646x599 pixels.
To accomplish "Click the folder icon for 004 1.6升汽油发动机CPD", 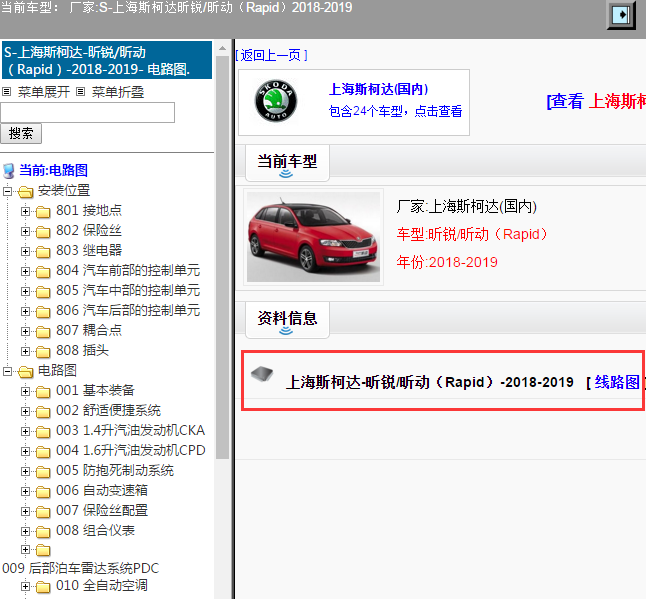I will (43, 452).
